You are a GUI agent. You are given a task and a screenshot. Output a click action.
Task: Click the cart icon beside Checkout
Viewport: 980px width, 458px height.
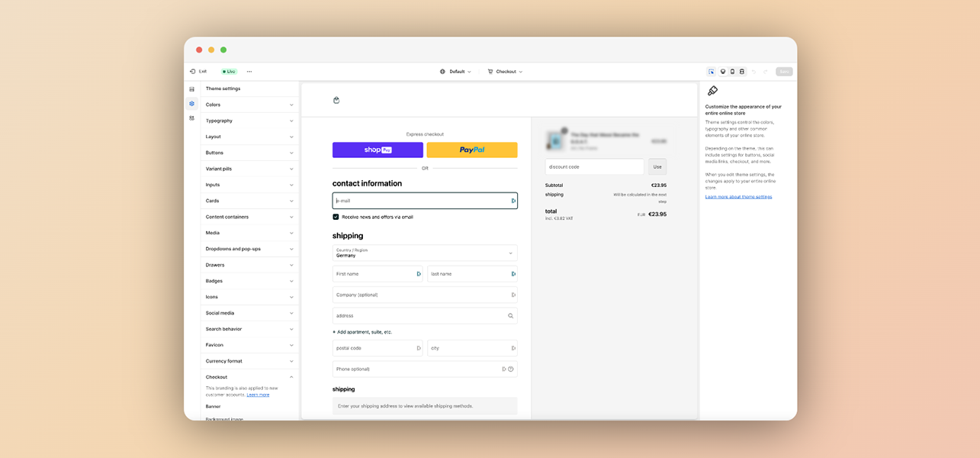point(490,72)
